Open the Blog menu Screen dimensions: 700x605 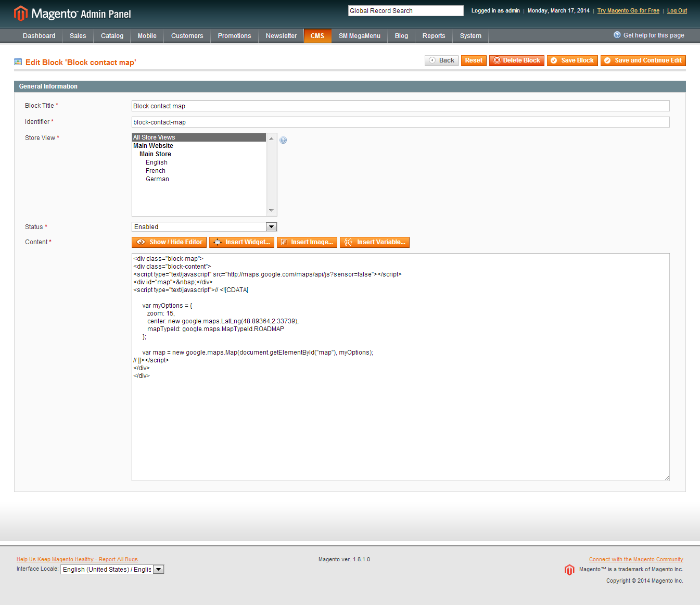(401, 36)
